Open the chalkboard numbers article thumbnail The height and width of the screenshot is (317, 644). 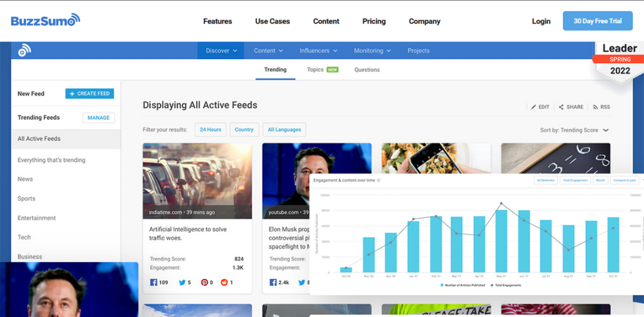[556, 158]
